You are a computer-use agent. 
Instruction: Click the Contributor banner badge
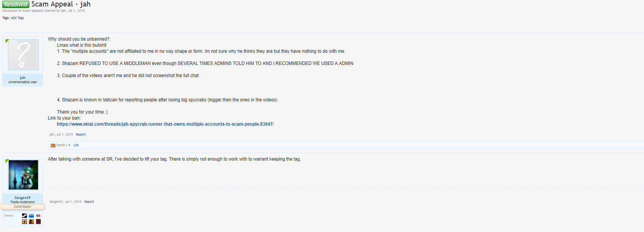point(22,207)
